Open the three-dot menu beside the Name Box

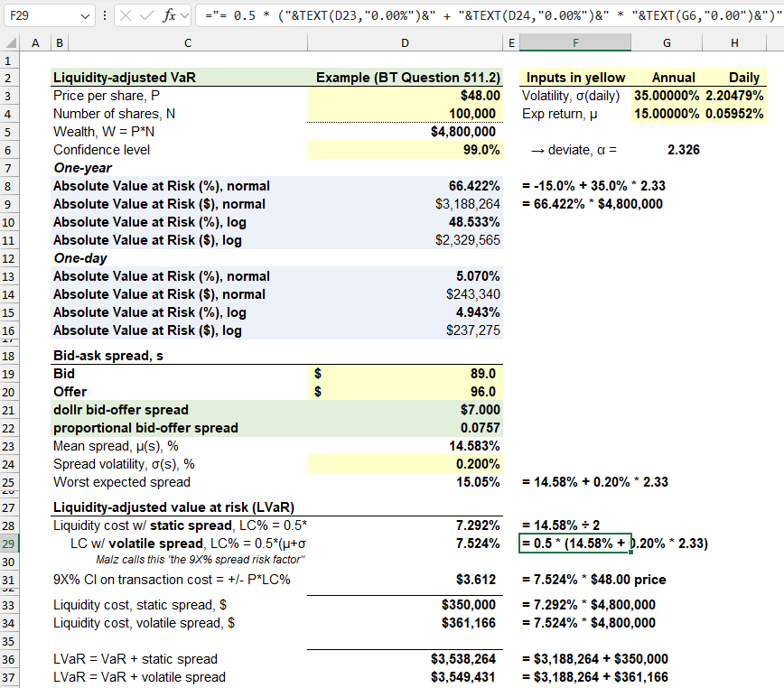(x=104, y=15)
